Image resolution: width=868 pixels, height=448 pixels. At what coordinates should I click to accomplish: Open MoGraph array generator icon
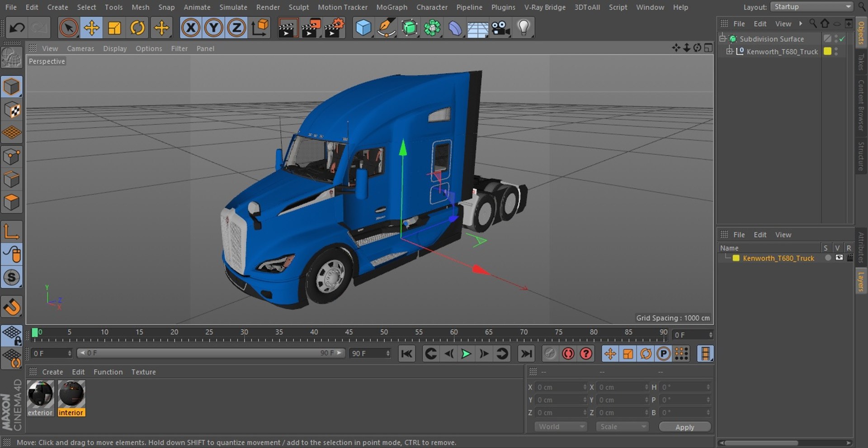tap(432, 28)
